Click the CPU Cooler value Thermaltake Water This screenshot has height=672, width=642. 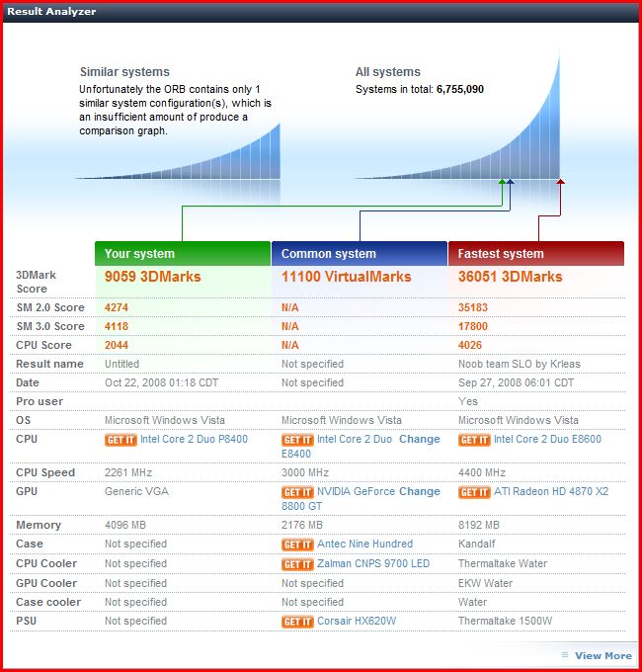pos(503,563)
